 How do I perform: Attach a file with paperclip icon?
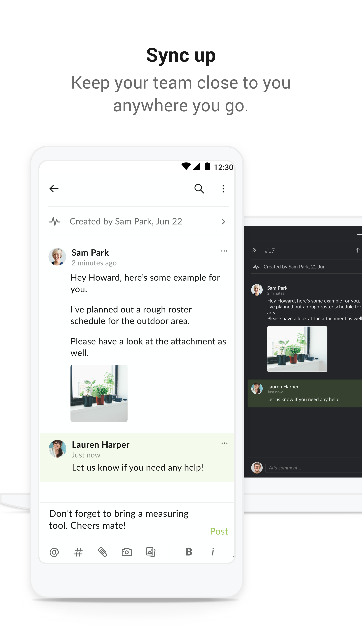pos(103,552)
